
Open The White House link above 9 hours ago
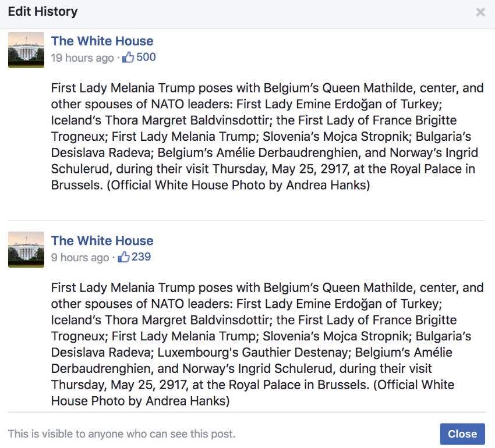pos(102,241)
